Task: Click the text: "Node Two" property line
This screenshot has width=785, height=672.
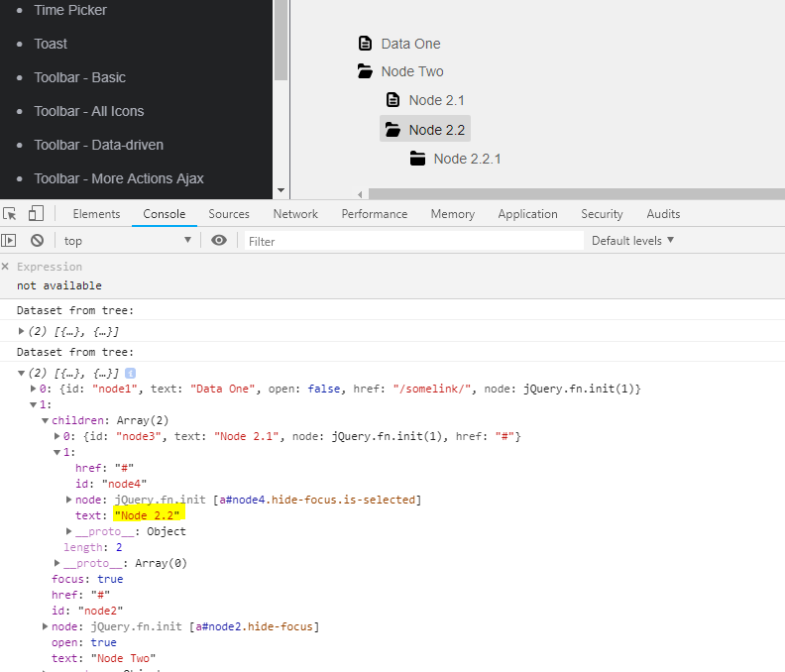Action: (x=103, y=658)
